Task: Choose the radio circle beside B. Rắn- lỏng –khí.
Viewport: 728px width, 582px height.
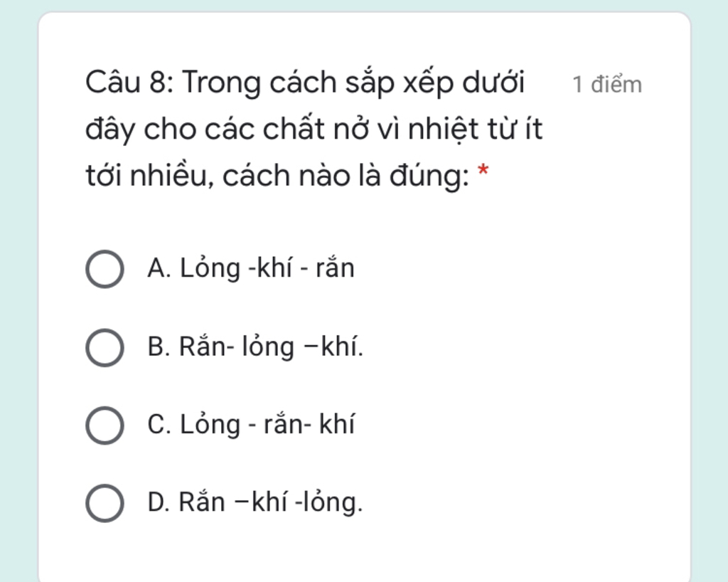Action: point(105,347)
